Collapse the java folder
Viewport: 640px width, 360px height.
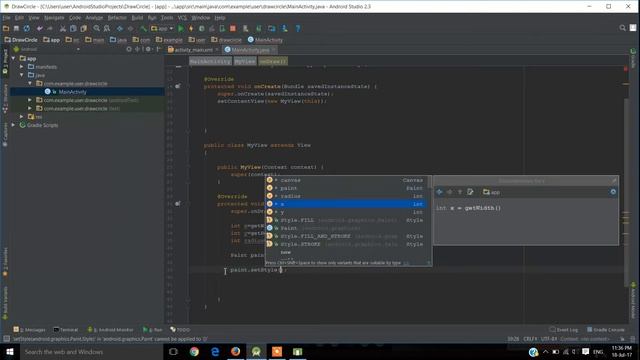[x=22, y=75]
